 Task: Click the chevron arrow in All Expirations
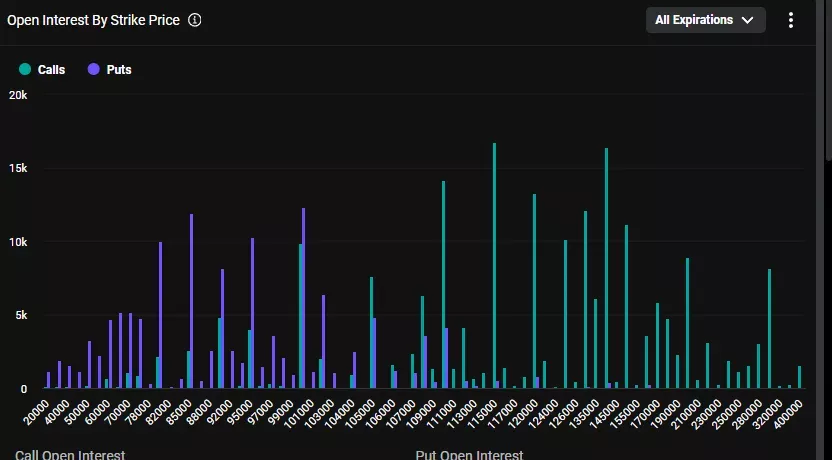(747, 20)
